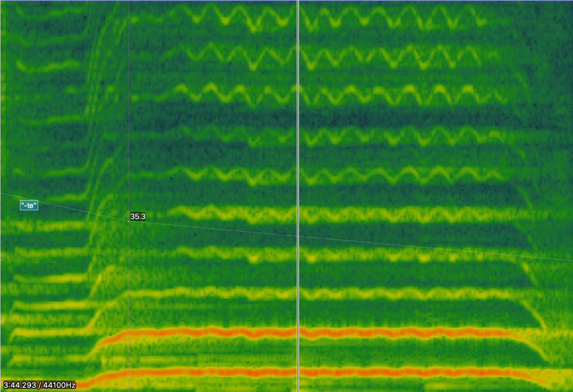This screenshot has height=392, width=573.
Task: Click the white vertical playhead line
Action: click(x=298, y=130)
